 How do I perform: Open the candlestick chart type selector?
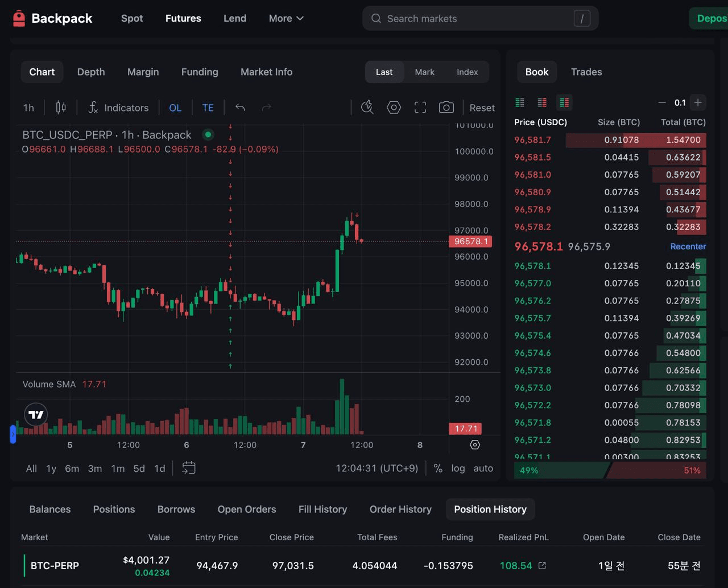coord(61,108)
